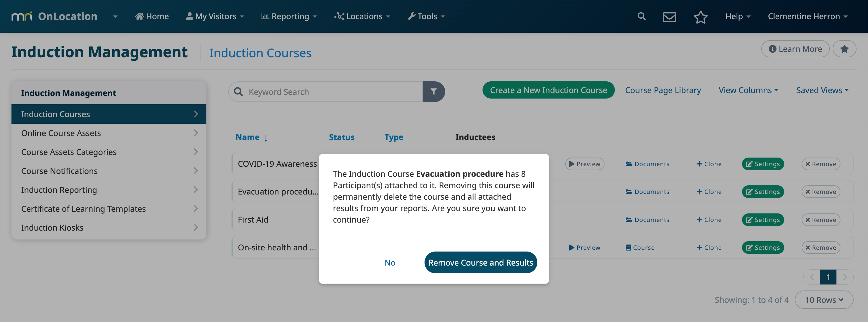The height and width of the screenshot is (322, 868).
Task: Click the search magnifier icon in top navbar
Action: pyautogui.click(x=641, y=16)
